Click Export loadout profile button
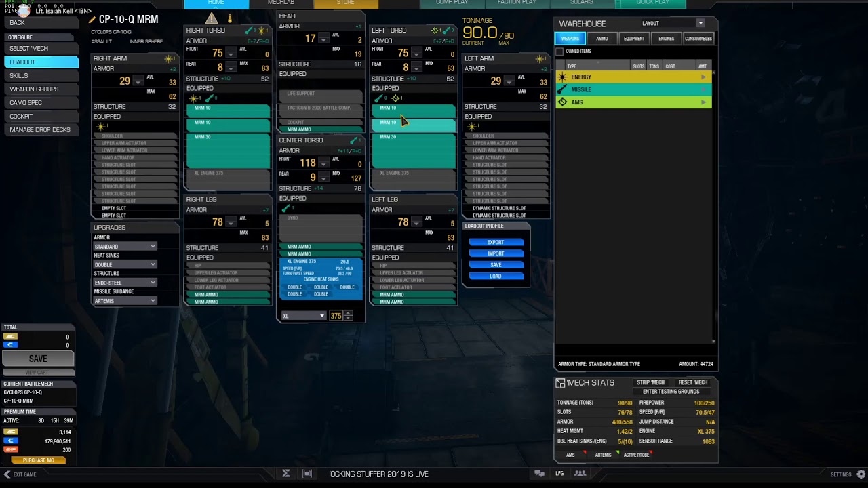This screenshot has width=868, height=488. (x=496, y=242)
